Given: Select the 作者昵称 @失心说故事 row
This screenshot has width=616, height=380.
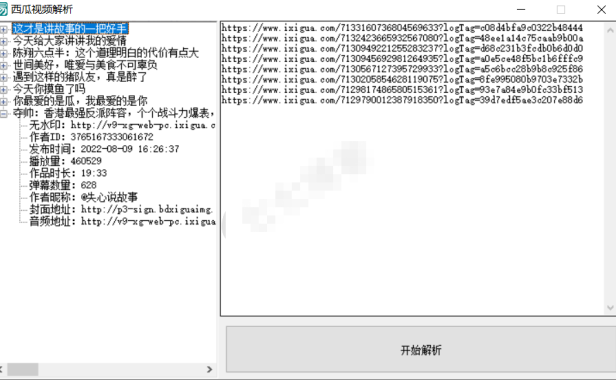Looking at the screenshot, I should (83, 198).
